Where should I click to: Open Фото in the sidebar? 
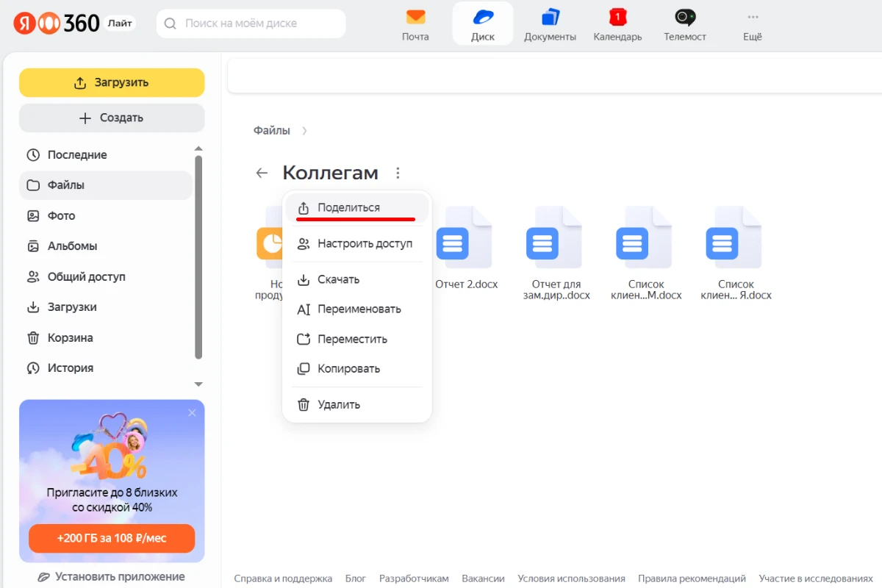click(x=106, y=216)
